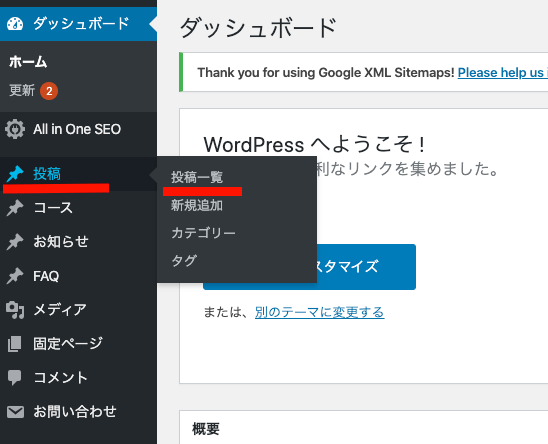Click the envelope icon beside お問い合わせ
Viewport: 548px width, 444px height.
point(15,412)
